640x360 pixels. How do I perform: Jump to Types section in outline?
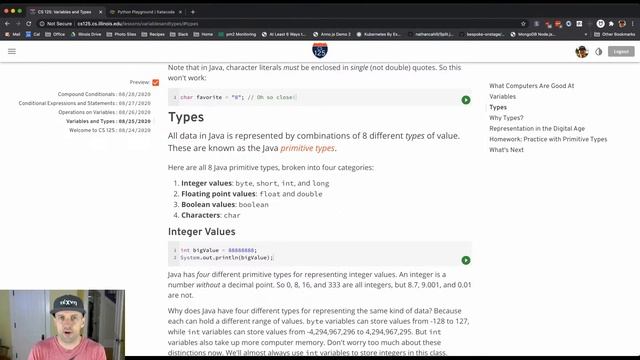point(498,107)
